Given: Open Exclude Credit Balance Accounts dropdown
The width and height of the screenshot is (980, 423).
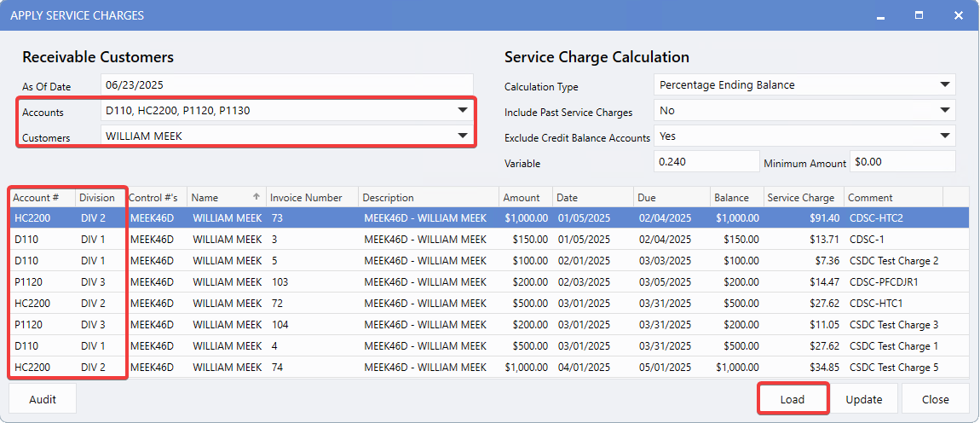Looking at the screenshot, I should point(944,136).
